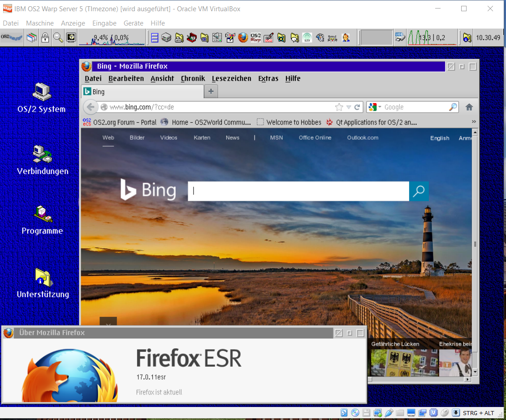This screenshot has height=420, width=506.
Task: Reload the Bing page
Action: (x=357, y=107)
